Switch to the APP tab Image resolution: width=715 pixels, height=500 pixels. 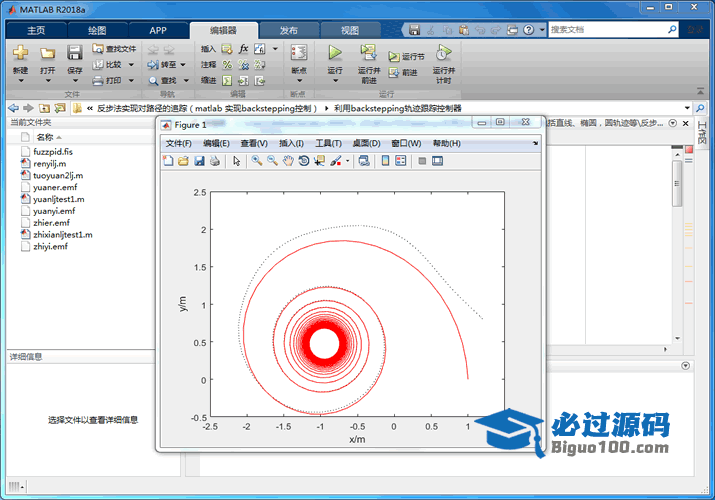tap(158, 31)
